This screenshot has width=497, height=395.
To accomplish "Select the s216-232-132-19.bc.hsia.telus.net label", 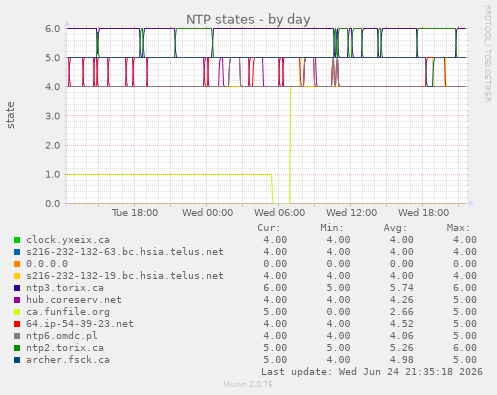I will 125,276.
